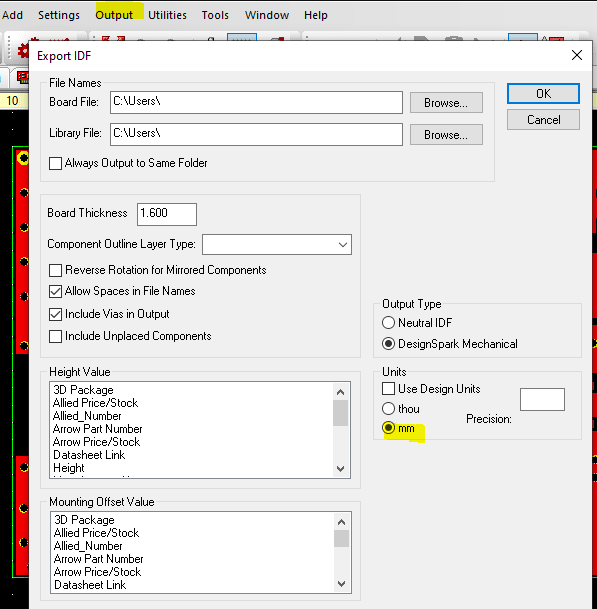Click the Height Value scrollbar thumb
Image resolution: width=597 pixels, height=609 pixels.
(340, 413)
